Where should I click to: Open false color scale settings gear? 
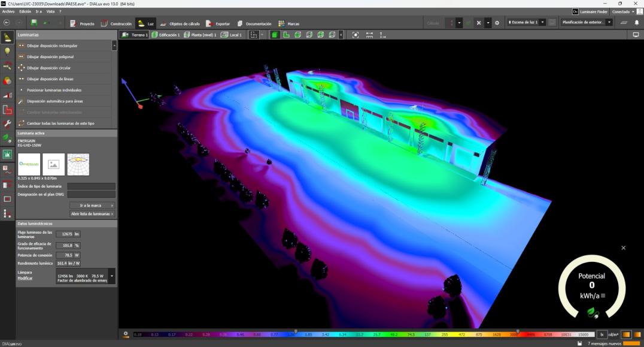[x=126, y=334]
